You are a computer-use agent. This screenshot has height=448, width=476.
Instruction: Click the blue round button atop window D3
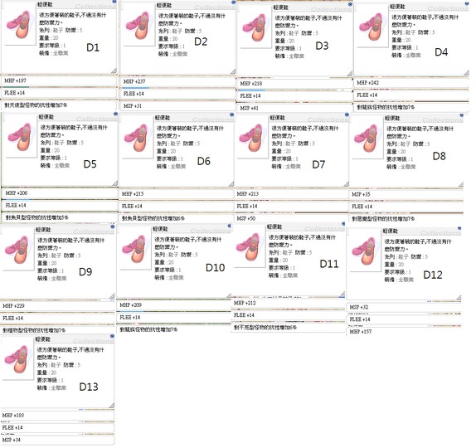click(x=350, y=4)
